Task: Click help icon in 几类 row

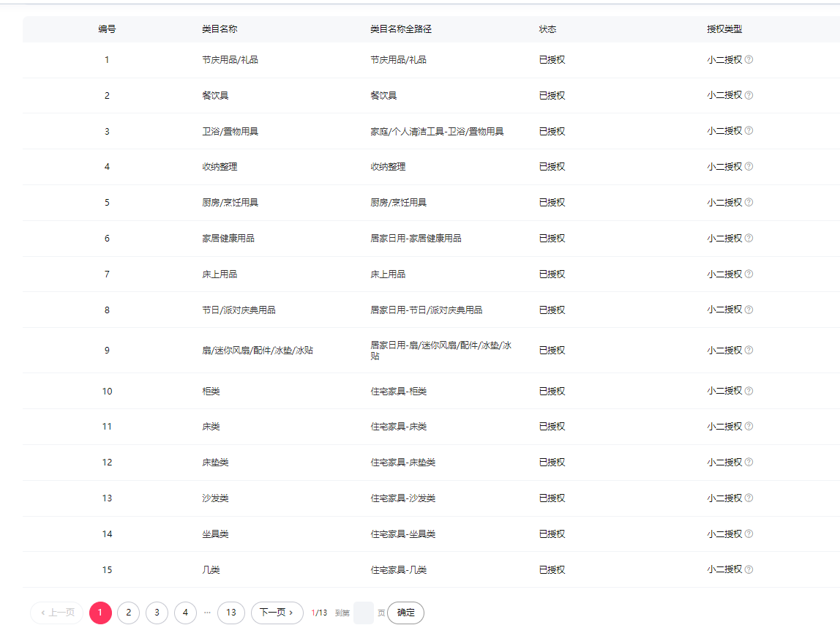Action: pos(749,570)
